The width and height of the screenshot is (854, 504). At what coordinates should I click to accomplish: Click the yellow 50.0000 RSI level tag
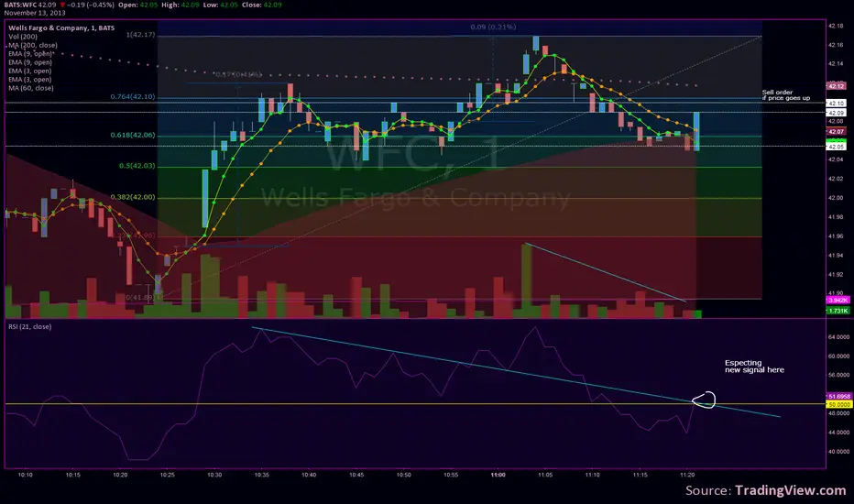(838, 405)
